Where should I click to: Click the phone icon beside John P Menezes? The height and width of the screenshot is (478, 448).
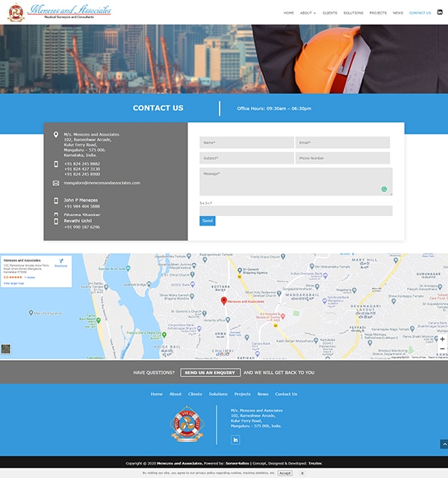click(56, 201)
